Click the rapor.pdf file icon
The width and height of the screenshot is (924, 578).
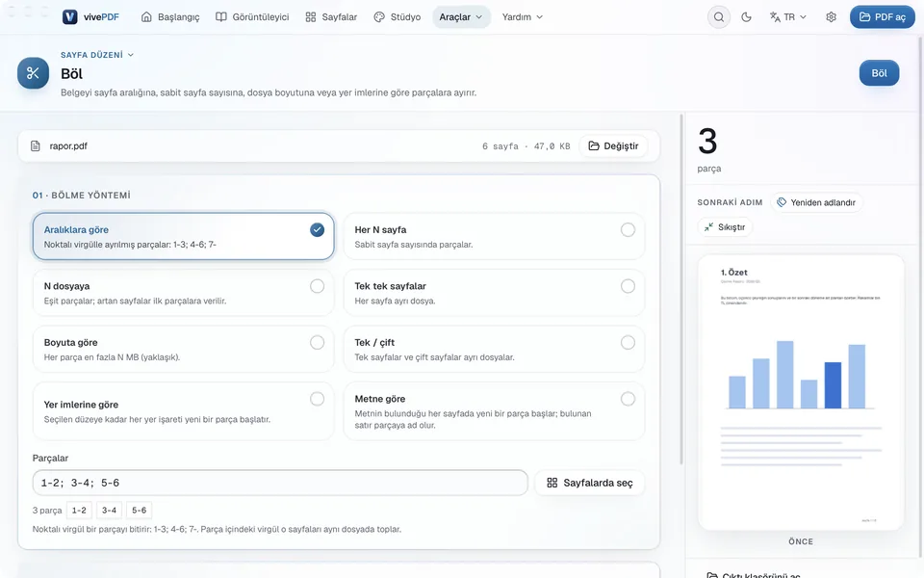[36, 145]
